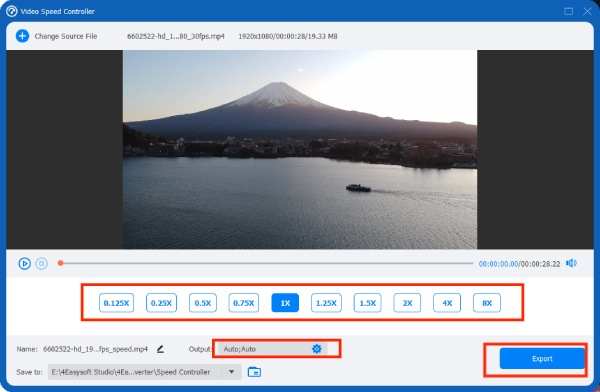Viewport: 600px width, 392px height.
Task: Open output settings gear icon
Action: [x=317, y=349]
